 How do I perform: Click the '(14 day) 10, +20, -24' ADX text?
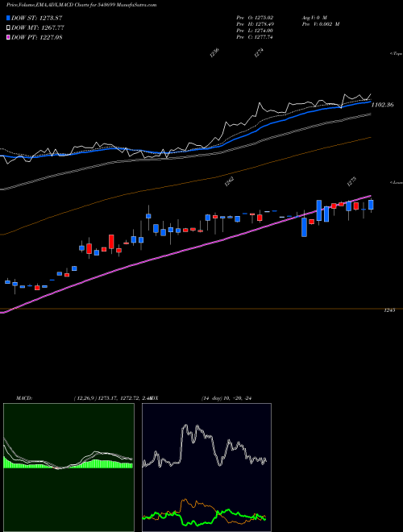[x=227, y=398]
